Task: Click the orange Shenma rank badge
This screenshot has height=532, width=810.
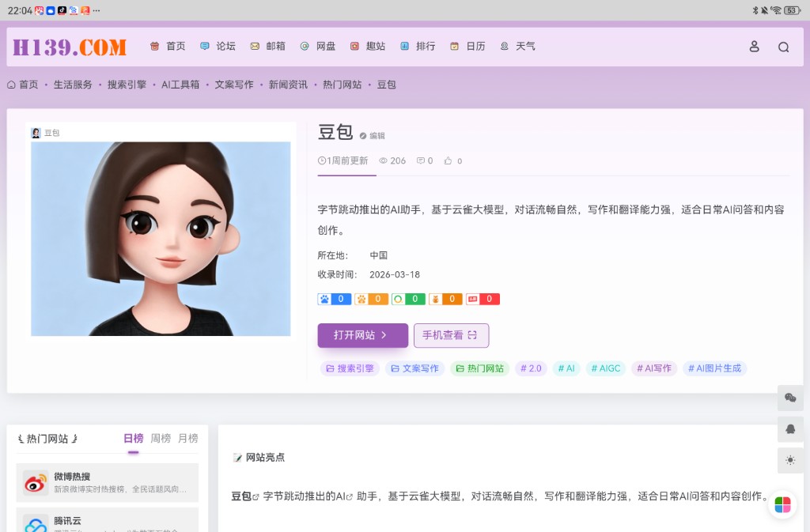Action: point(446,299)
